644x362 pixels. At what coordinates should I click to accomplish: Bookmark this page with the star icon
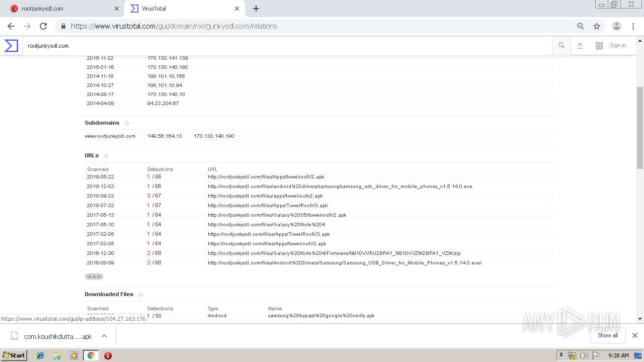point(597,26)
